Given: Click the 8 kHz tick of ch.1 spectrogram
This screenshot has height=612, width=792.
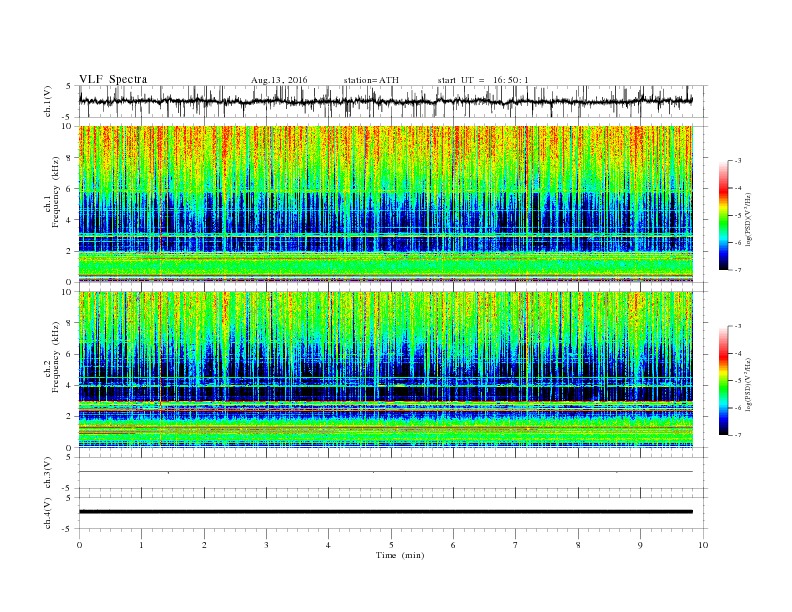Looking at the screenshot, I should coord(70,158).
